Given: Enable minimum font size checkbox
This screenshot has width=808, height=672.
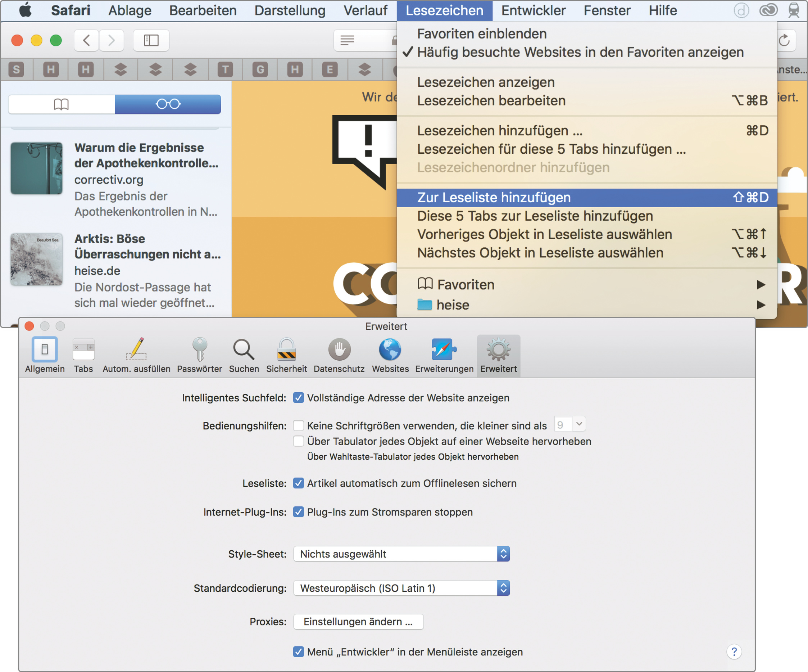Looking at the screenshot, I should tap(299, 425).
